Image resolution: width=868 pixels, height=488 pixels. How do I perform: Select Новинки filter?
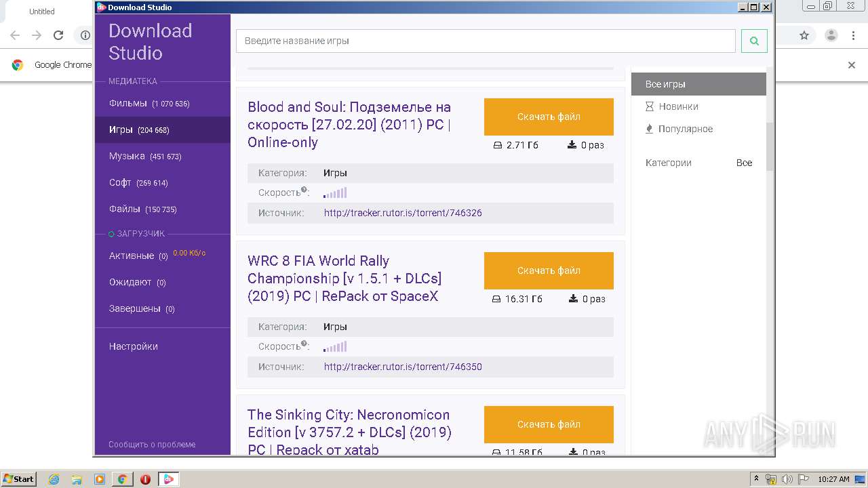pyautogui.click(x=678, y=106)
